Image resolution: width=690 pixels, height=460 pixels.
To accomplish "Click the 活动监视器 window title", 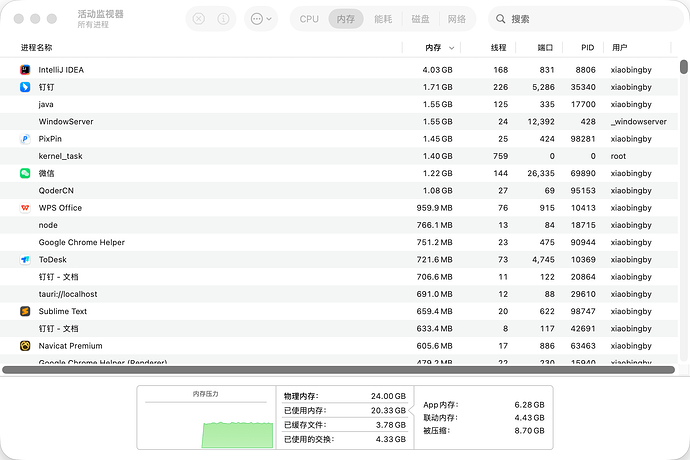I will [x=101, y=14].
